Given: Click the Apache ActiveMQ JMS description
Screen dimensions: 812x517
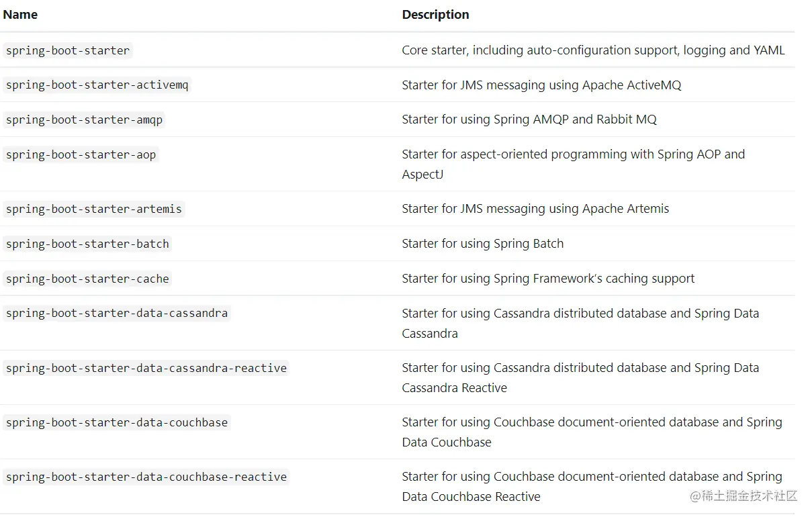Looking at the screenshot, I should [541, 85].
